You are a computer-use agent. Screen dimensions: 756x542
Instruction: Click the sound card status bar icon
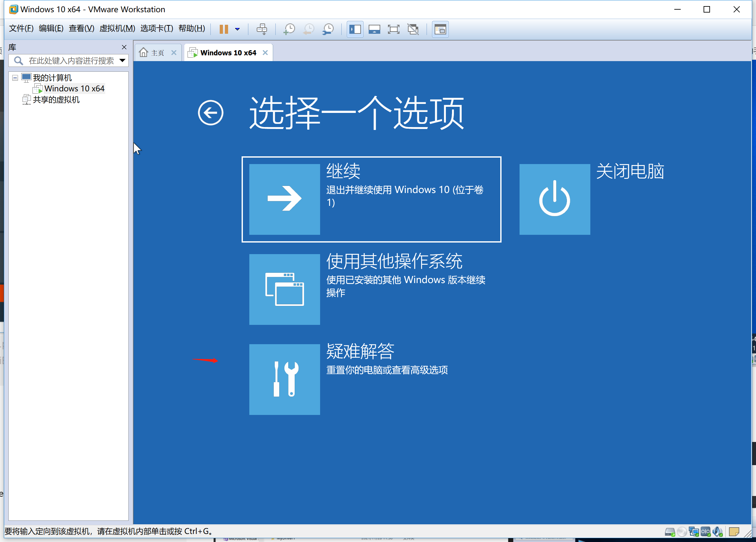(717, 532)
